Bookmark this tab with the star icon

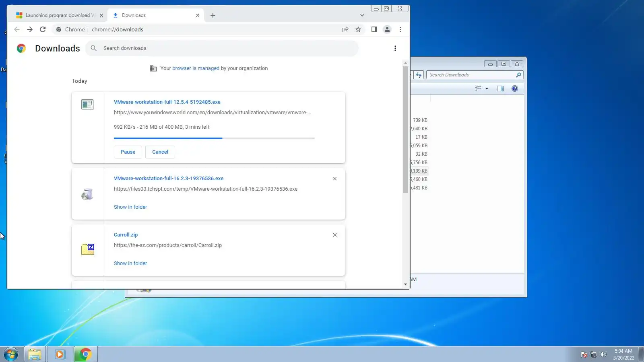coord(358,29)
